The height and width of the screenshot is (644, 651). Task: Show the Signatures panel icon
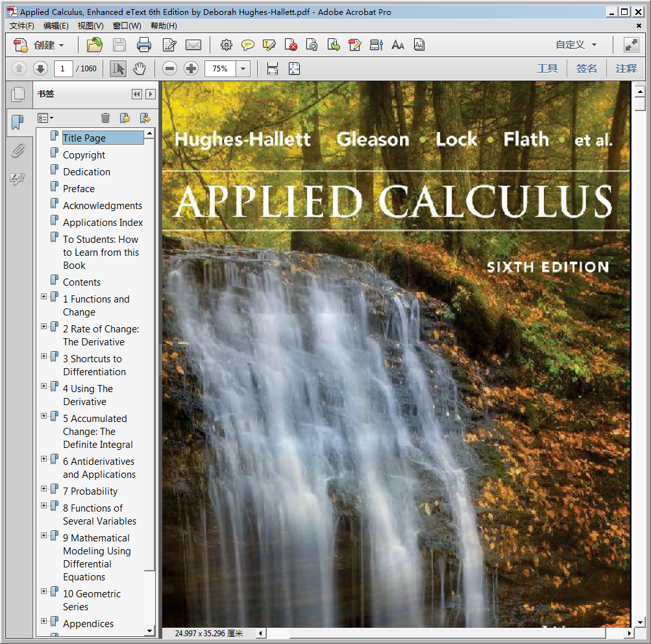tap(18, 179)
